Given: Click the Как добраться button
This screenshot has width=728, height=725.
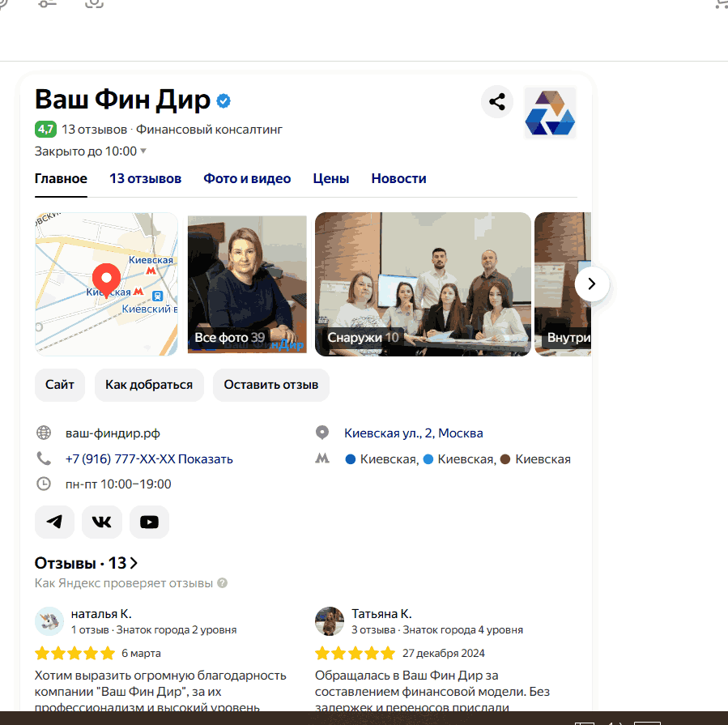Looking at the screenshot, I should (x=149, y=385).
